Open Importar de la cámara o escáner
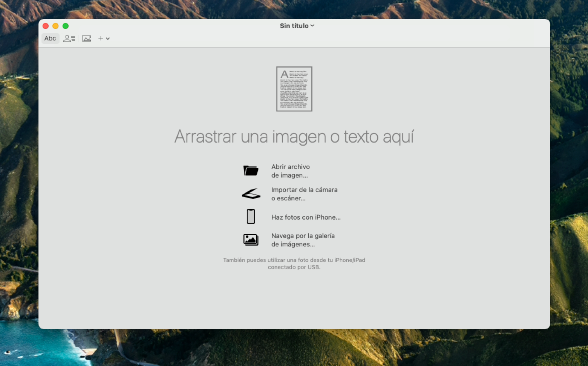Viewport: 588px width, 366px height. click(x=304, y=194)
